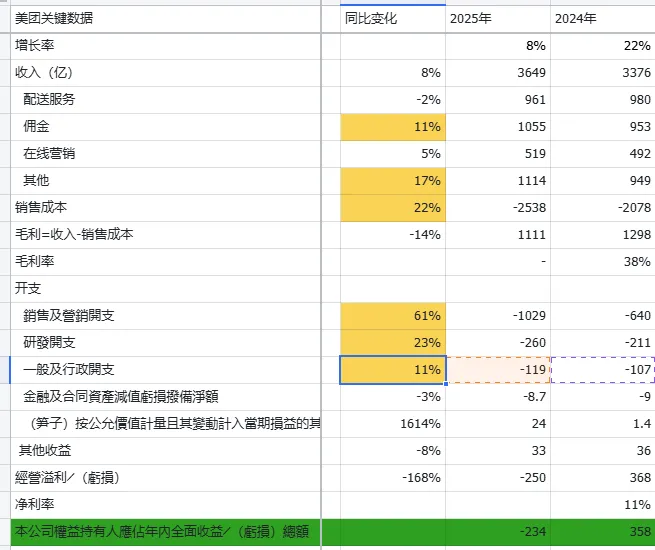Click the 22% growth rate cell
Screen dimensions: 655x550
603,46
